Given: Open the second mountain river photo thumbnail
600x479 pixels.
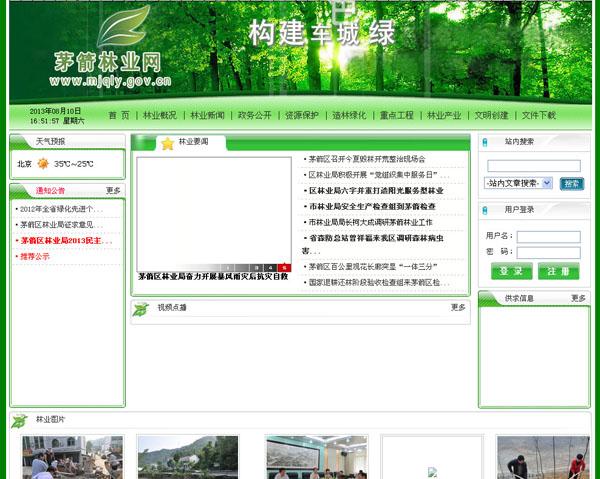Looking at the screenshot, I should click(188, 457).
